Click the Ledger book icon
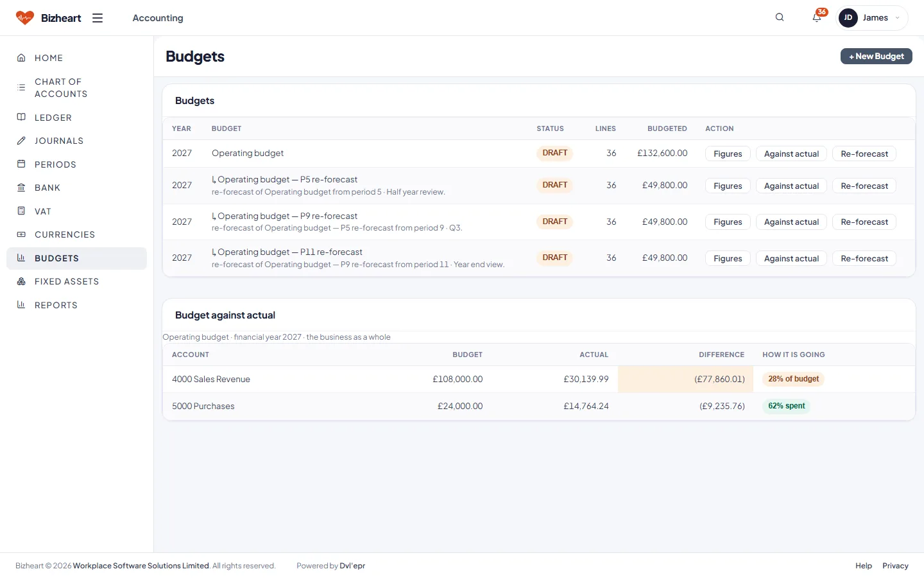Viewport: 924px width, 578px height. (21, 117)
